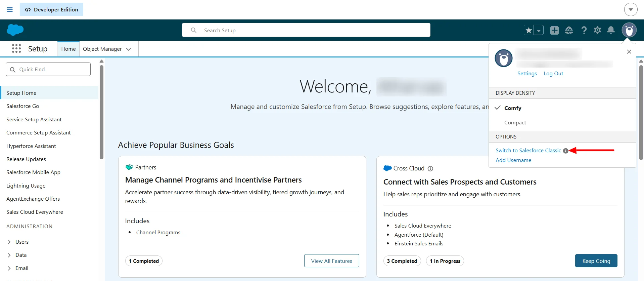Click the large avatar in profile panel
The height and width of the screenshot is (281, 644).
point(504,58)
